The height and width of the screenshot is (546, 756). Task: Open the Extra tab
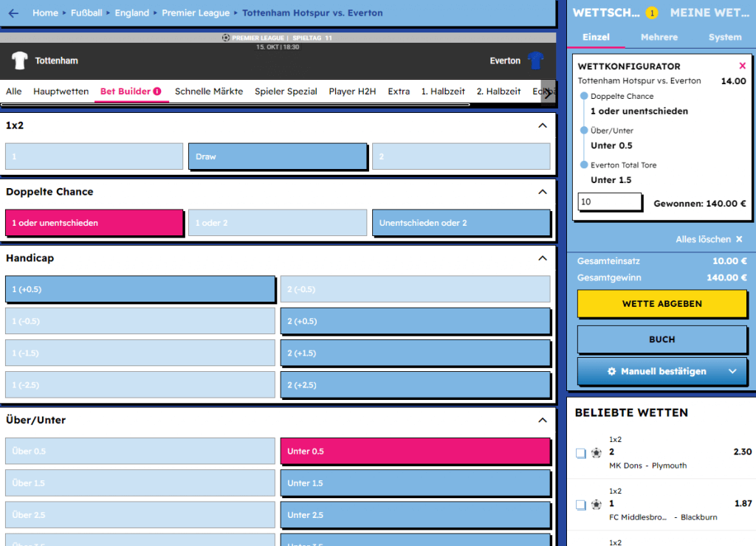(x=399, y=91)
